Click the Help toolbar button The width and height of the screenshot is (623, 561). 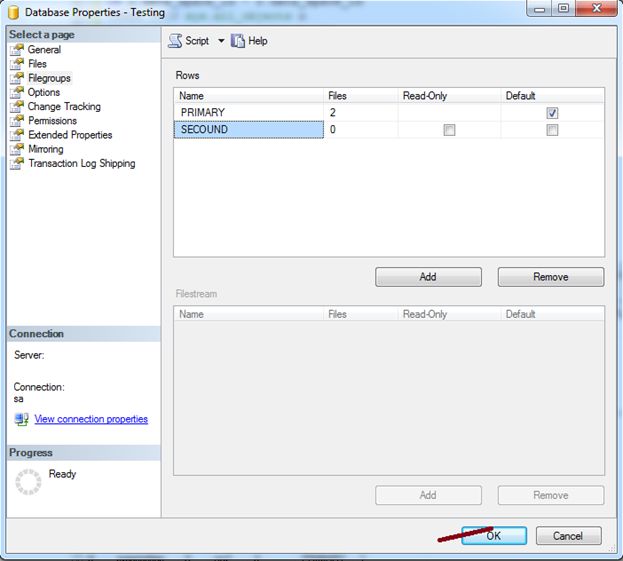coord(249,41)
